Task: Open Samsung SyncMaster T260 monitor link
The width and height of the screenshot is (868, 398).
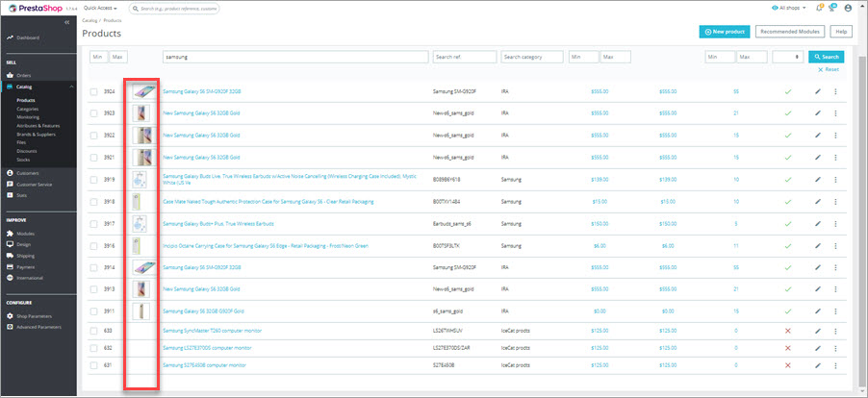Action: [212, 331]
